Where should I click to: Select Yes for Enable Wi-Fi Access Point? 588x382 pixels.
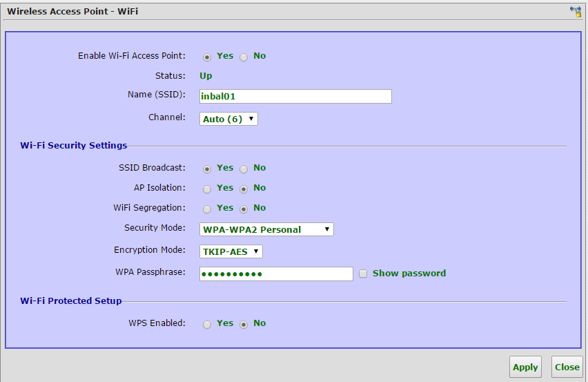click(207, 57)
